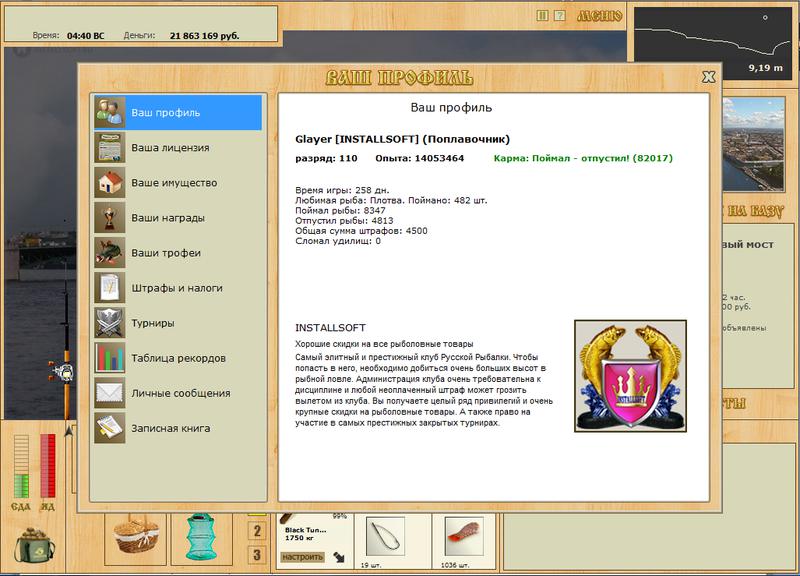The height and width of the screenshot is (576, 800).
Task: Click the НА БАЗУ button
Action: coord(753,211)
